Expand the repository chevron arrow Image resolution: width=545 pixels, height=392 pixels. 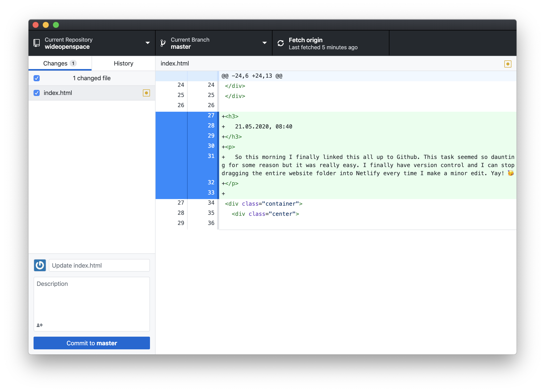148,43
